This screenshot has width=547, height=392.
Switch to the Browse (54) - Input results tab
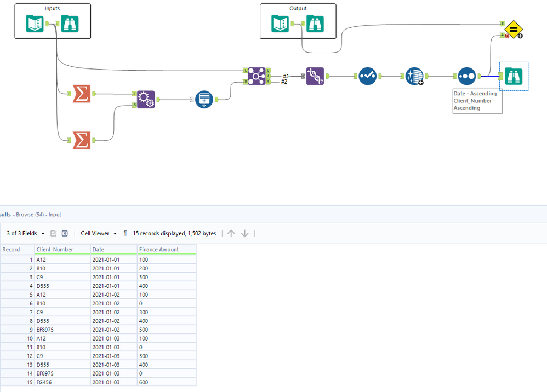pyautogui.click(x=30, y=215)
